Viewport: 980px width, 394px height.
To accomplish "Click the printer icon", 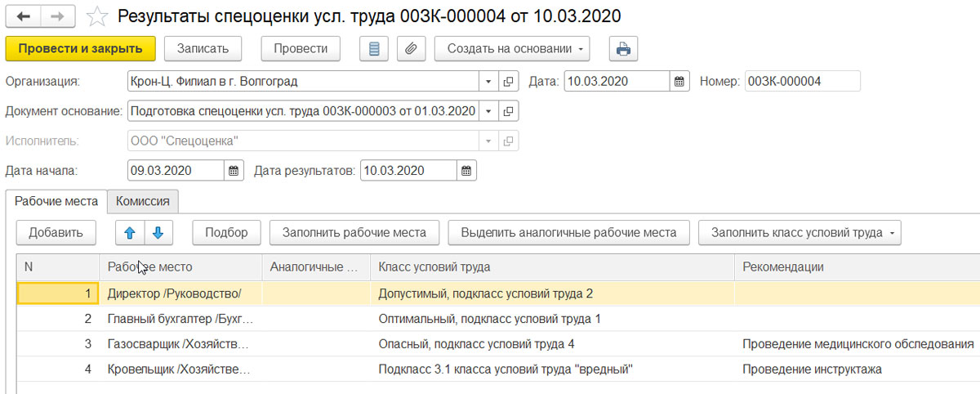I will point(623,48).
